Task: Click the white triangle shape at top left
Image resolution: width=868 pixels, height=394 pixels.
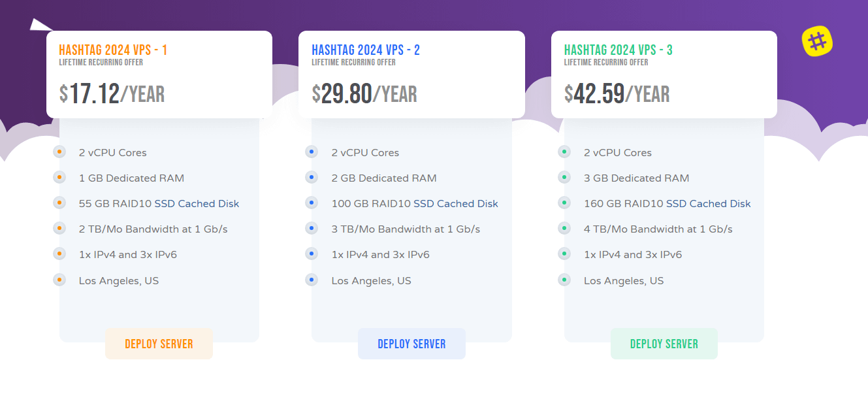Action: coord(38,25)
